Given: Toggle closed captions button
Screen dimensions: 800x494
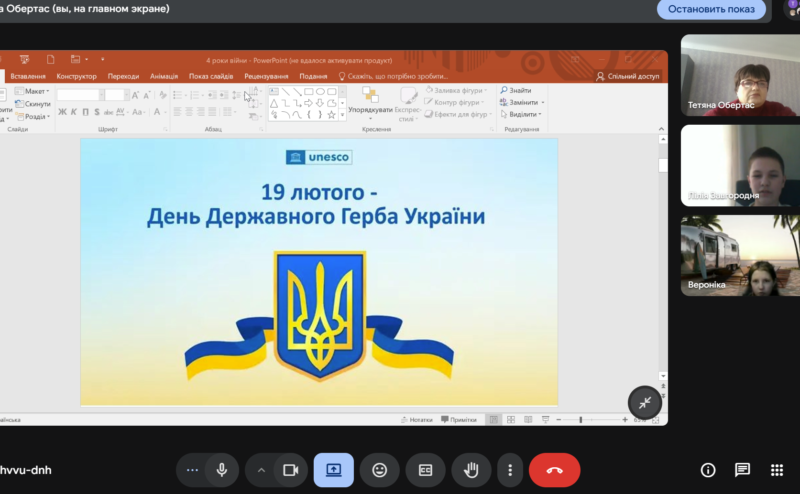Looking at the screenshot, I should pyautogui.click(x=425, y=470).
